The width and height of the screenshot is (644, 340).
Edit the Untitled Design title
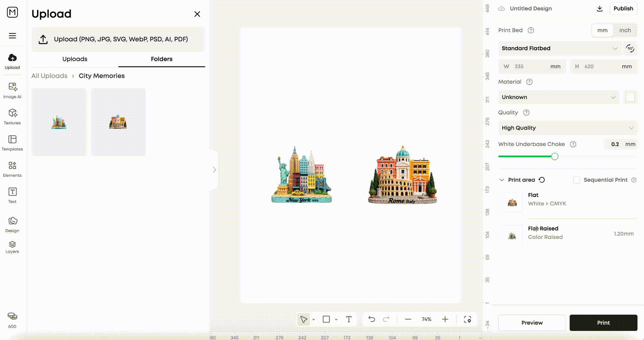[531, 8]
